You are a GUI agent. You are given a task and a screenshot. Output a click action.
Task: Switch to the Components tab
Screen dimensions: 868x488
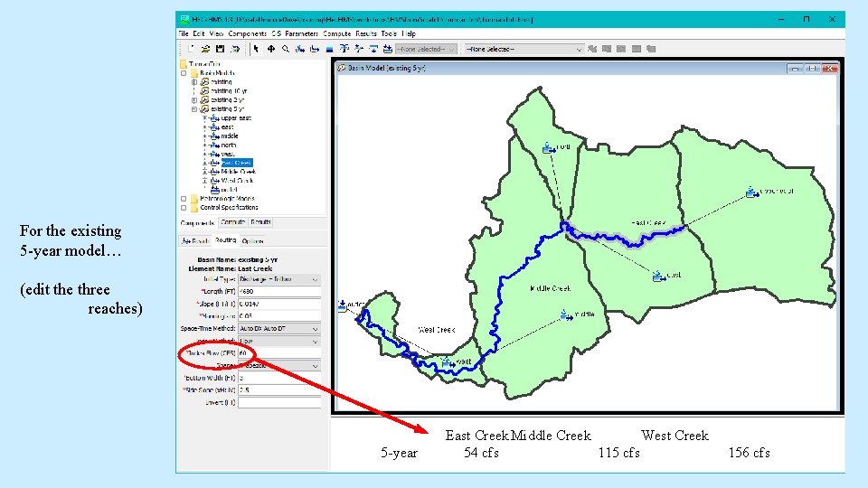coord(198,223)
